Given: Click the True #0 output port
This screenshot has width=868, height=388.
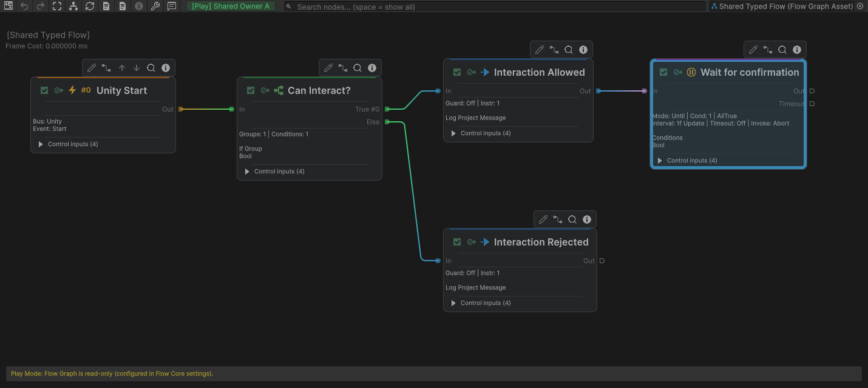Looking at the screenshot, I should click(387, 109).
